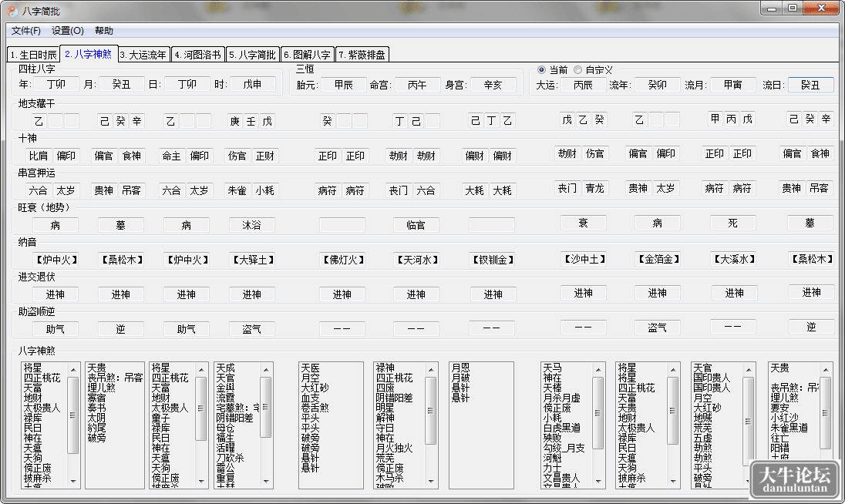Select 太极贵人 in first 神煞 list

[x=42, y=408]
